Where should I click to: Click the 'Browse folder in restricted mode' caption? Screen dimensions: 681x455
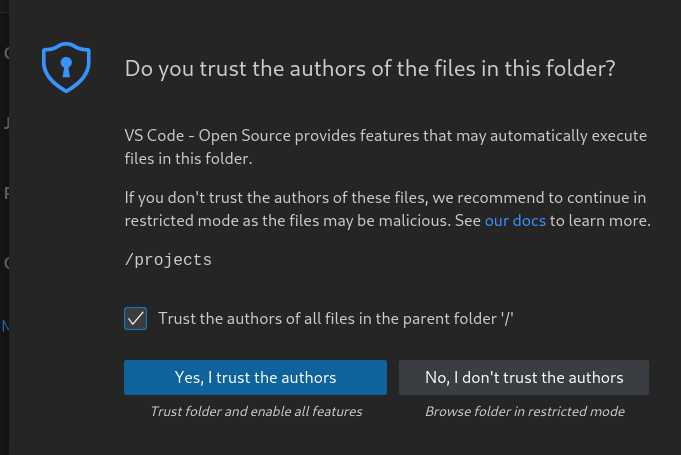524,411
